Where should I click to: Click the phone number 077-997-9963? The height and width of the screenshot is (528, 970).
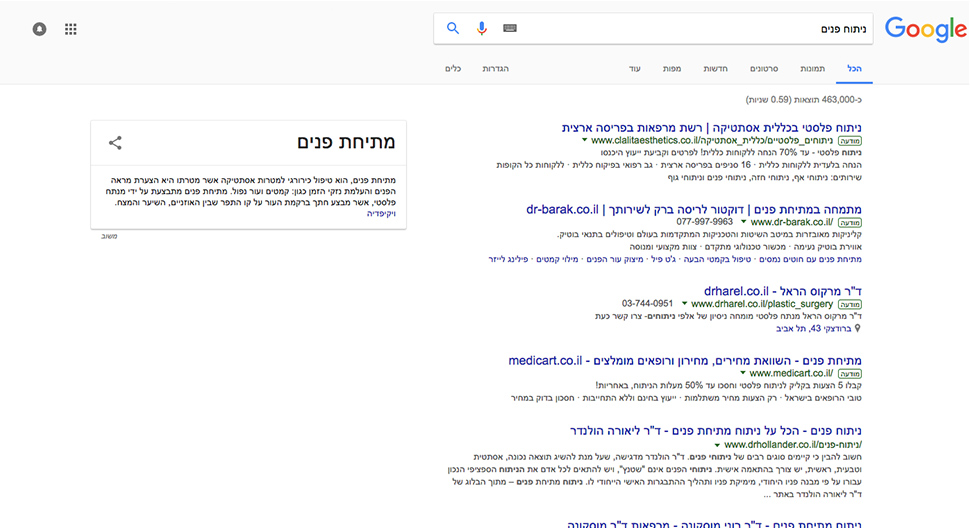point(705,221)
